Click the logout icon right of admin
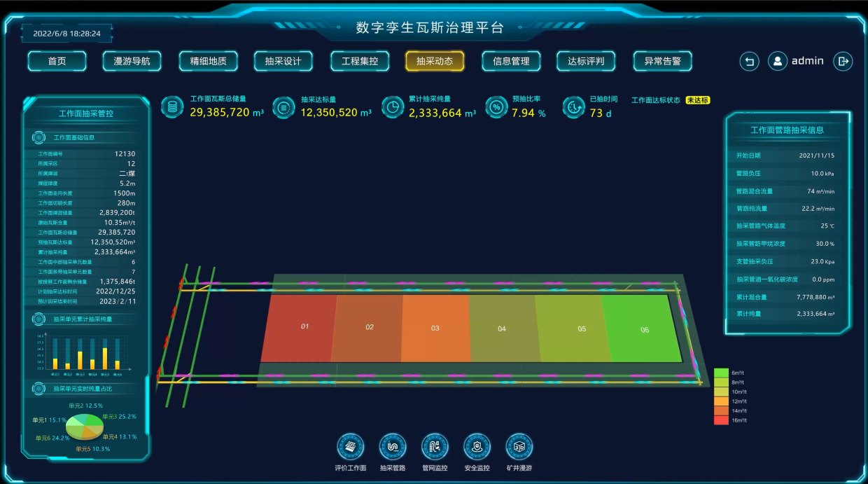This screenshot has height=484, width=868. point(843,62)
